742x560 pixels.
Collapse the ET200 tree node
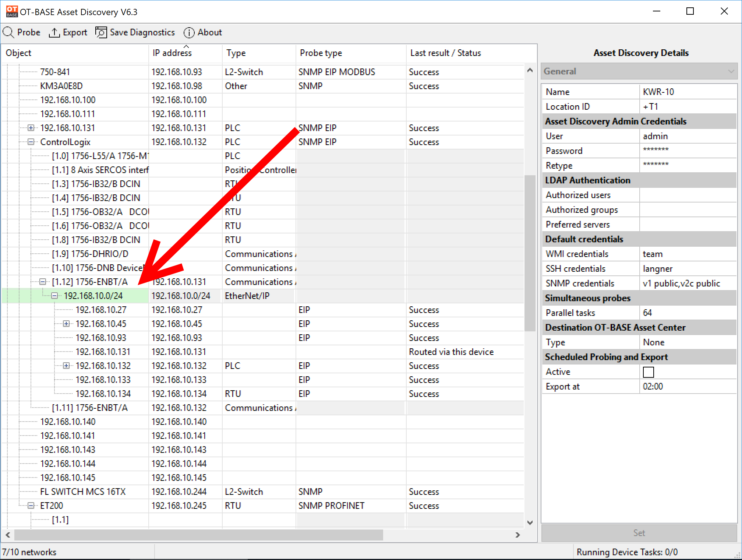[31, 506]
